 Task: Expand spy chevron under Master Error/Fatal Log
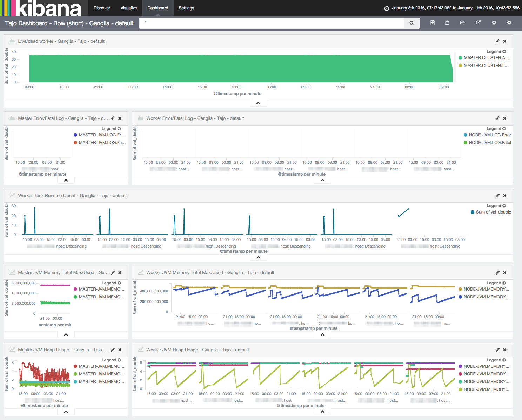66,180
